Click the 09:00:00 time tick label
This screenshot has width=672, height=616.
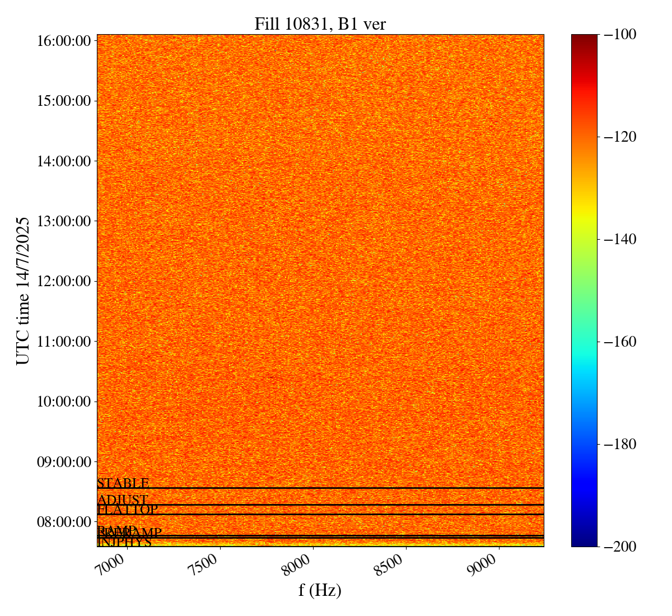point(63,461)
